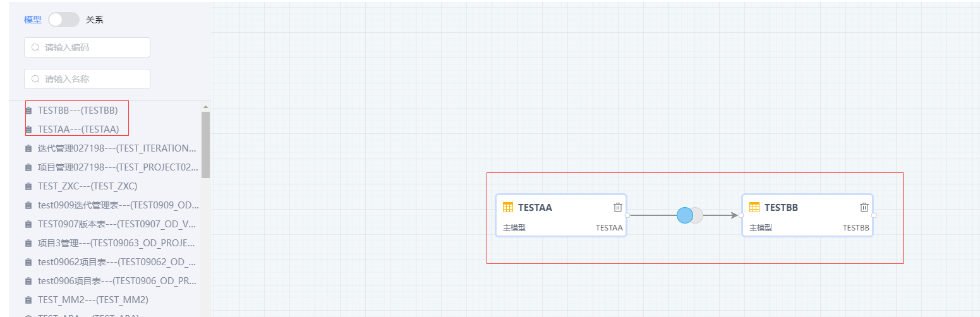Click output port on right of TESTBB node

click(x=873, y=215)
